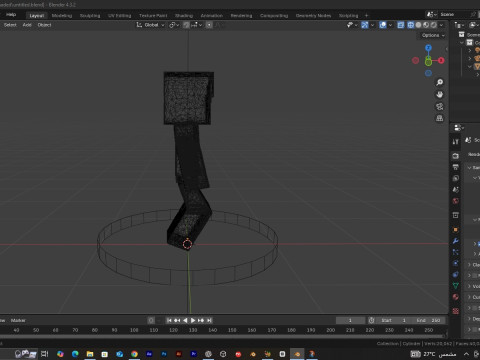This screenshot has width=480, height=360.
Task: Open the Render properties tab
Action: (x=456, y=156)
